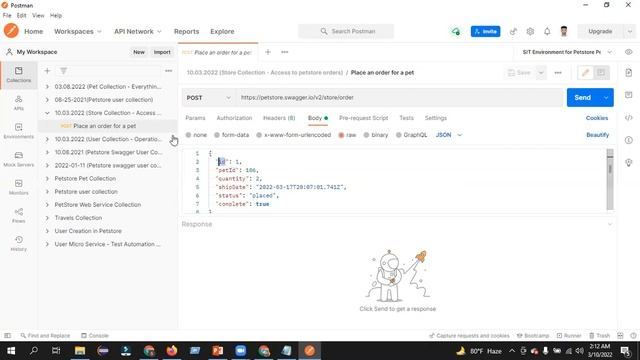Click the Import button
Screen dimensions: 640x360
tap(162, 52)
